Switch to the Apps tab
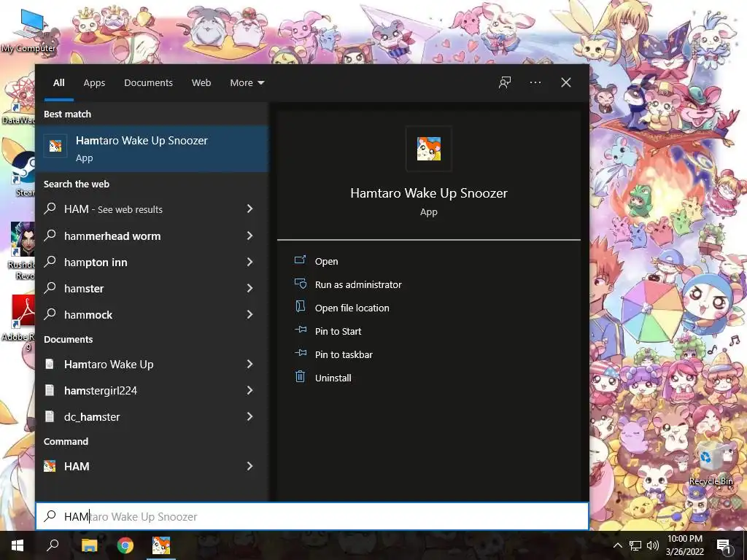The height and width of the screenshot is (560, 747). pos(94,82)
